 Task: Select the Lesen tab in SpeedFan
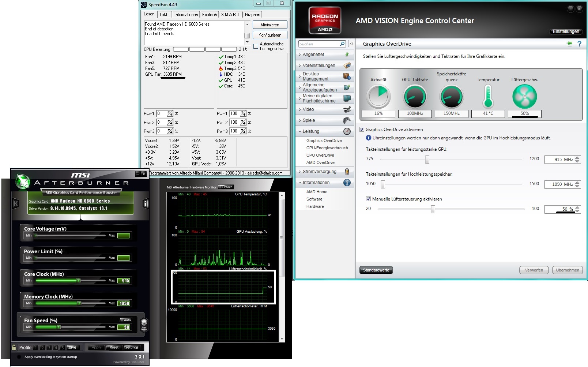click(x=149, y=14)
